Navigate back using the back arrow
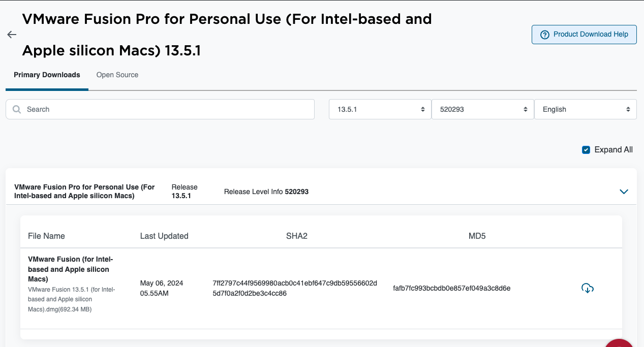 pyautogui.click(x=11, y=35)
